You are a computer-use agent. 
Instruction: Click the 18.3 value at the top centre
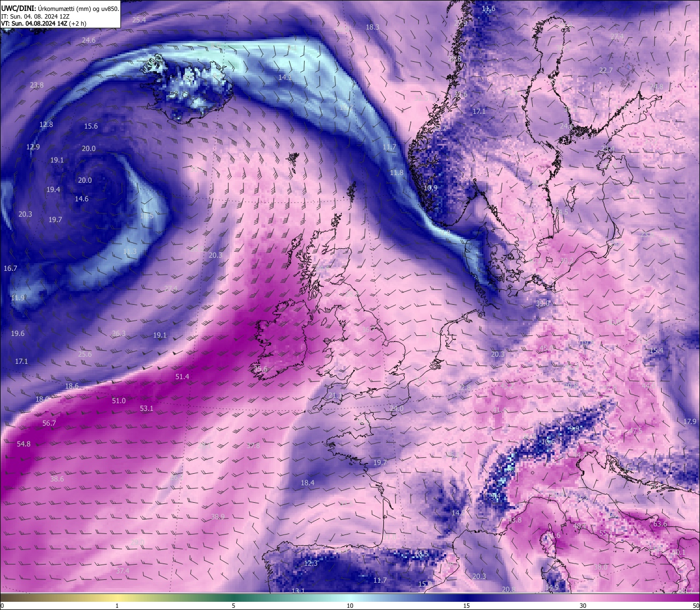tap(372, 27)
